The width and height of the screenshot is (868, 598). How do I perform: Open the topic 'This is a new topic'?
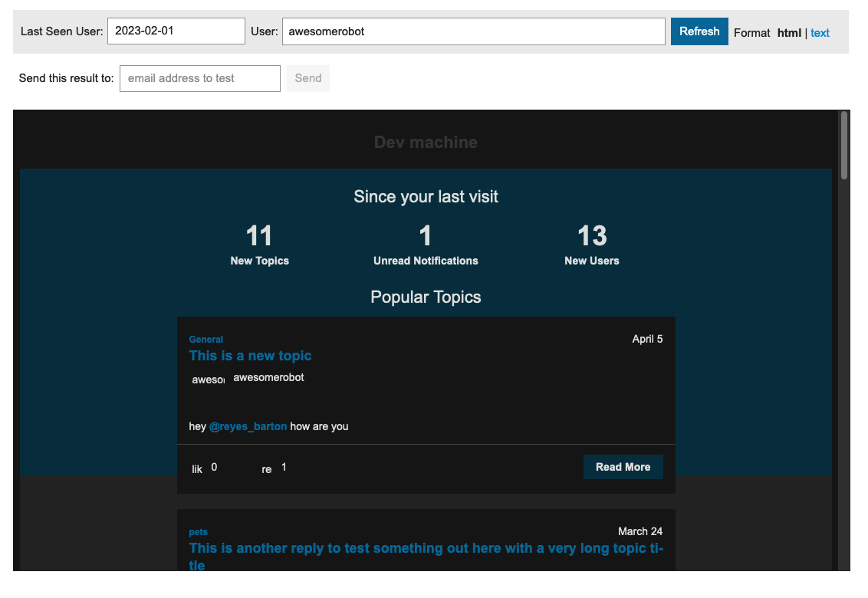(250, 356)
